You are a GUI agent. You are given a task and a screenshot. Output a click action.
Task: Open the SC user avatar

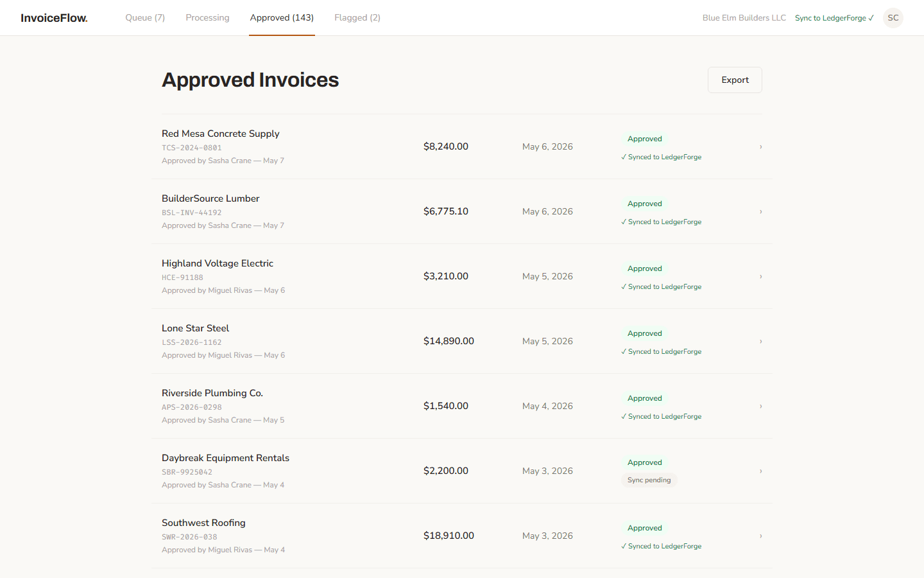click(x=893, y=18)
